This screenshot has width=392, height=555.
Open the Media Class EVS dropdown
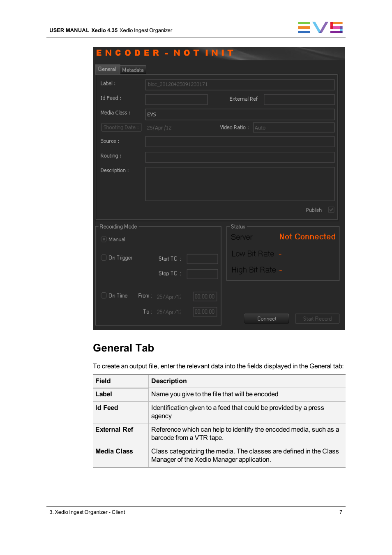click(x=240, y=114)
